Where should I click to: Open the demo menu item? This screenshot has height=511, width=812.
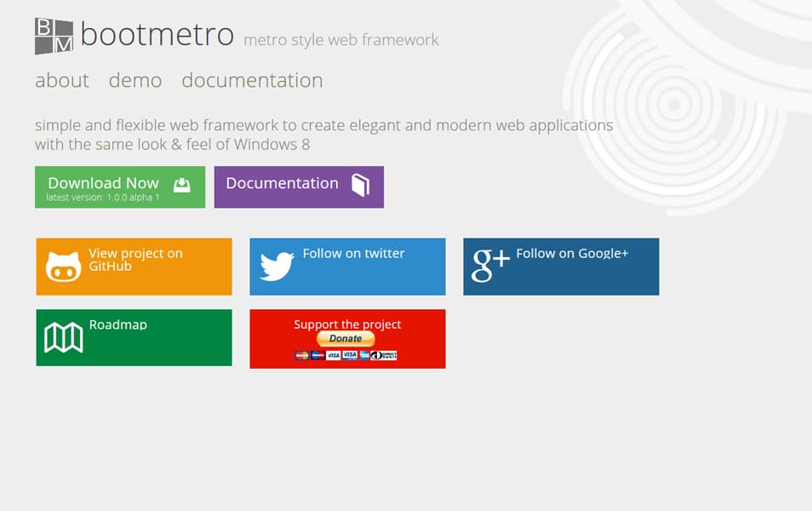[135, 80]
